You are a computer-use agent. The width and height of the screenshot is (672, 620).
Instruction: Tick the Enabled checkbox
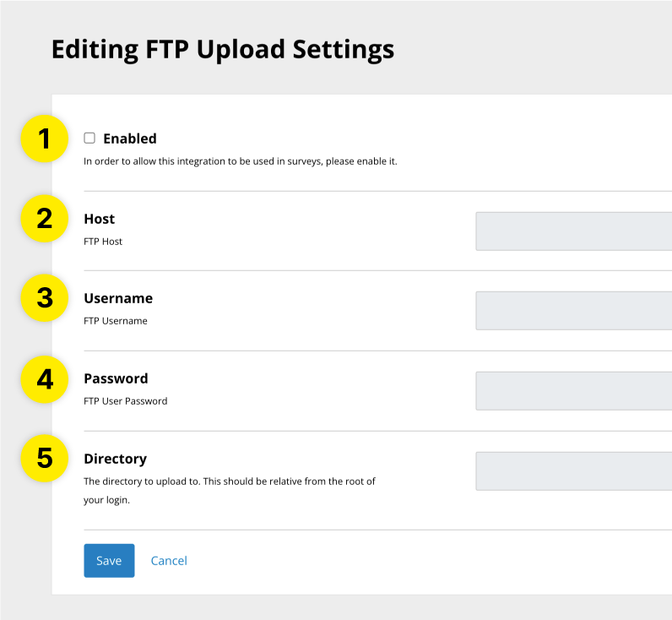(x=89, y=139)
